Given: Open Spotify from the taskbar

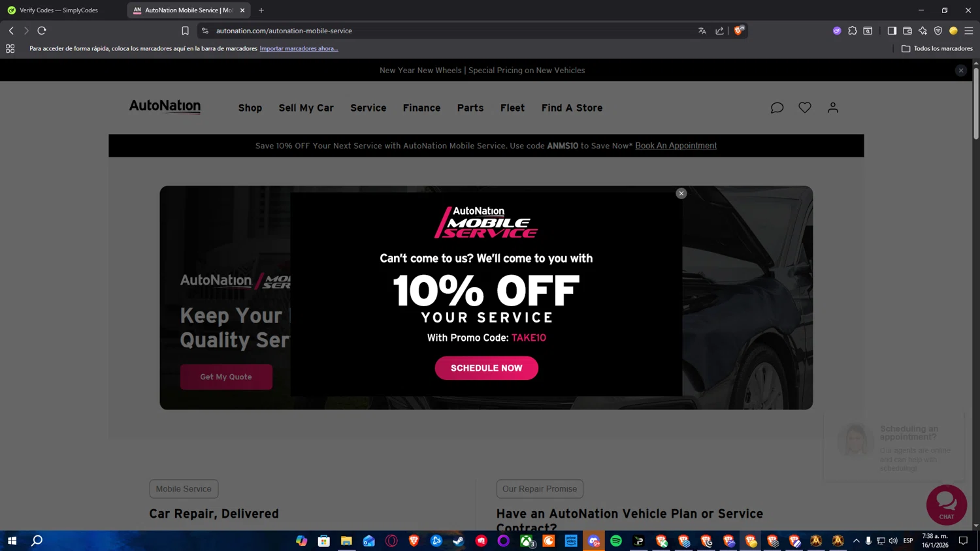Looking at the screenshot, I should (616, 541).
